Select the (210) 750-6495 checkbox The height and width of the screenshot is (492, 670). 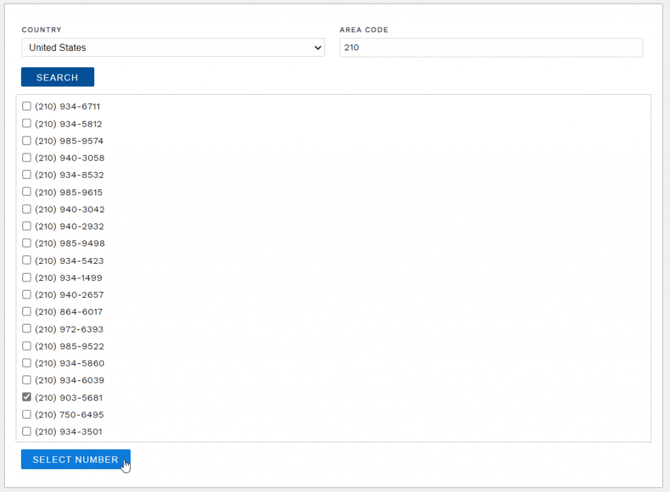[27, 414]
